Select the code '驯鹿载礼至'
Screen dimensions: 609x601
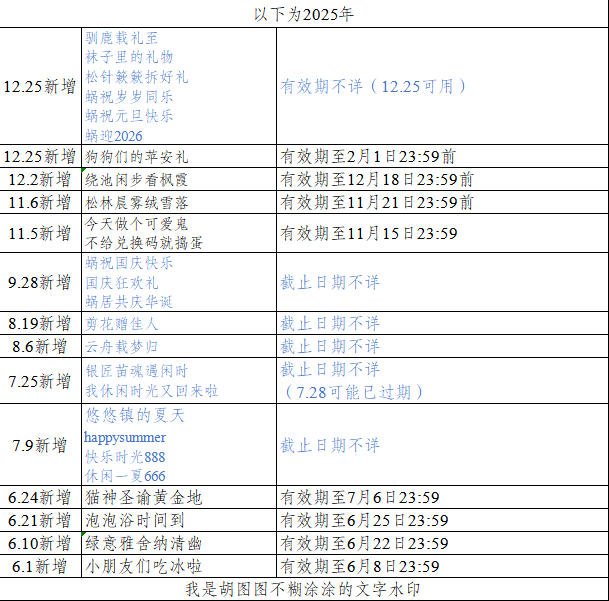coord(122,38)
